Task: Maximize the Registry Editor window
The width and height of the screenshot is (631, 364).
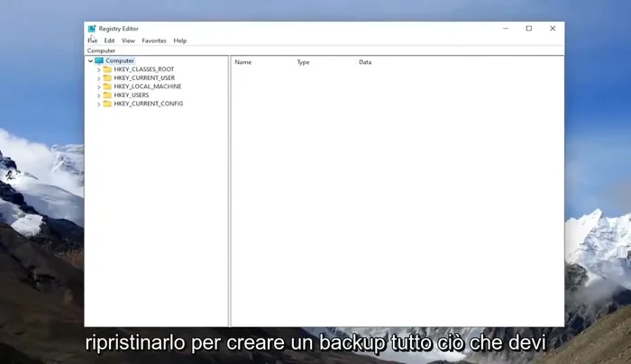Action: (529, 29)
